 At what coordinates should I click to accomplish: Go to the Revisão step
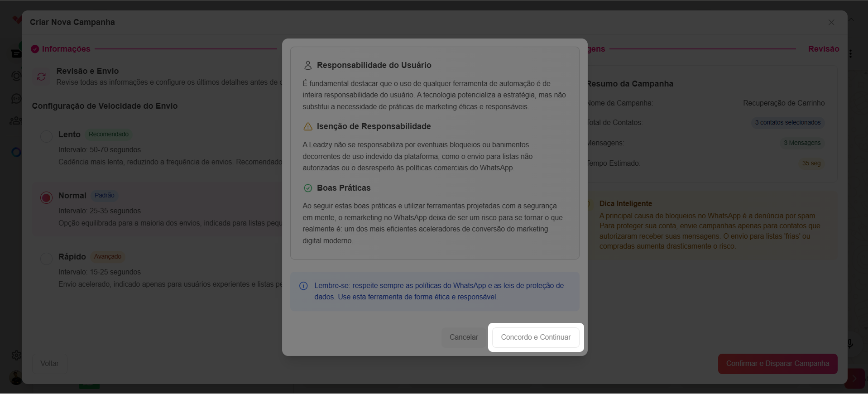pos(824,49)
